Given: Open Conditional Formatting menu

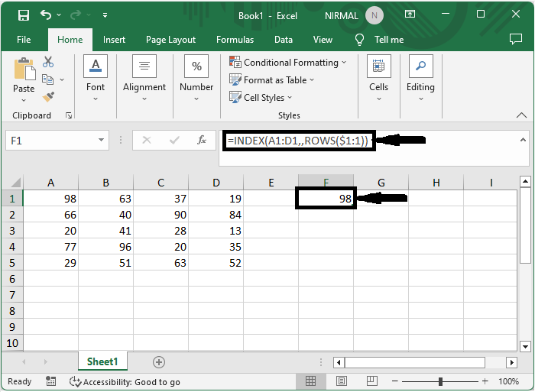Looking at the screenshot, I should 287,63.
